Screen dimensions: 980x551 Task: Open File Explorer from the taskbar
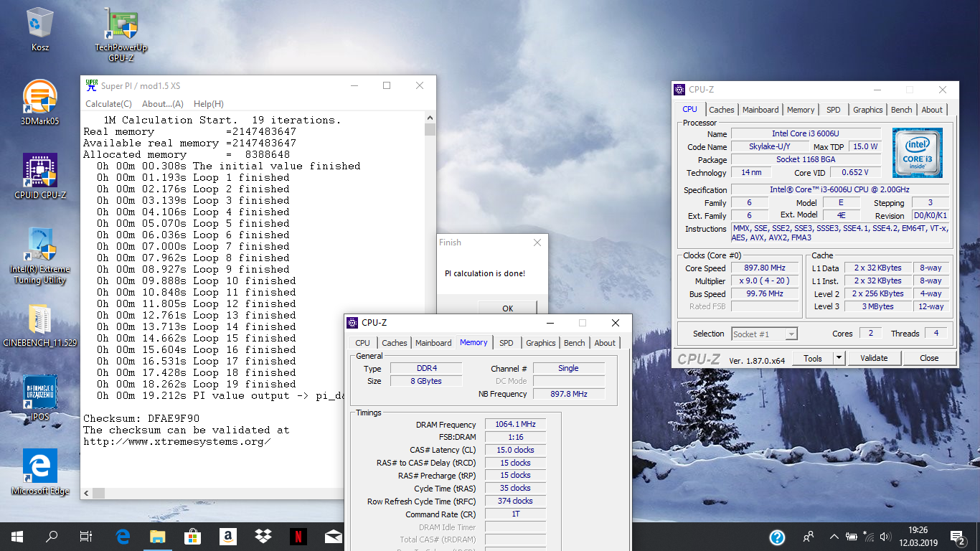point(157,536)
